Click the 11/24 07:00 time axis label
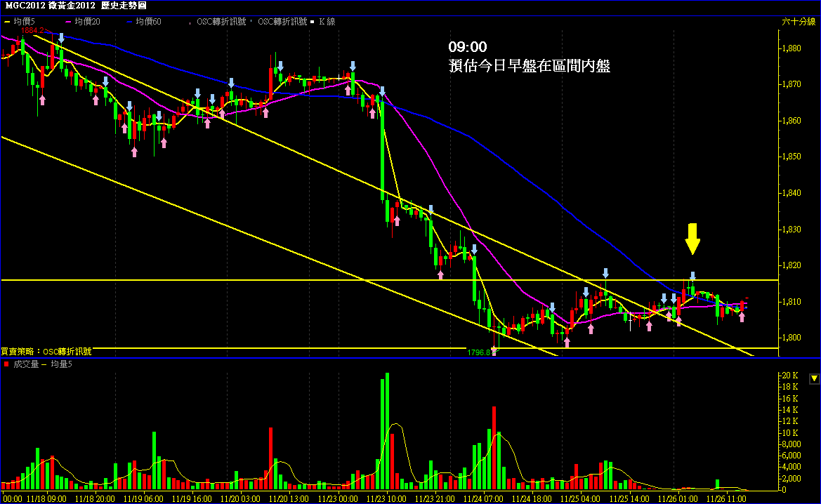Screen dimensions: 821x504 483,499
